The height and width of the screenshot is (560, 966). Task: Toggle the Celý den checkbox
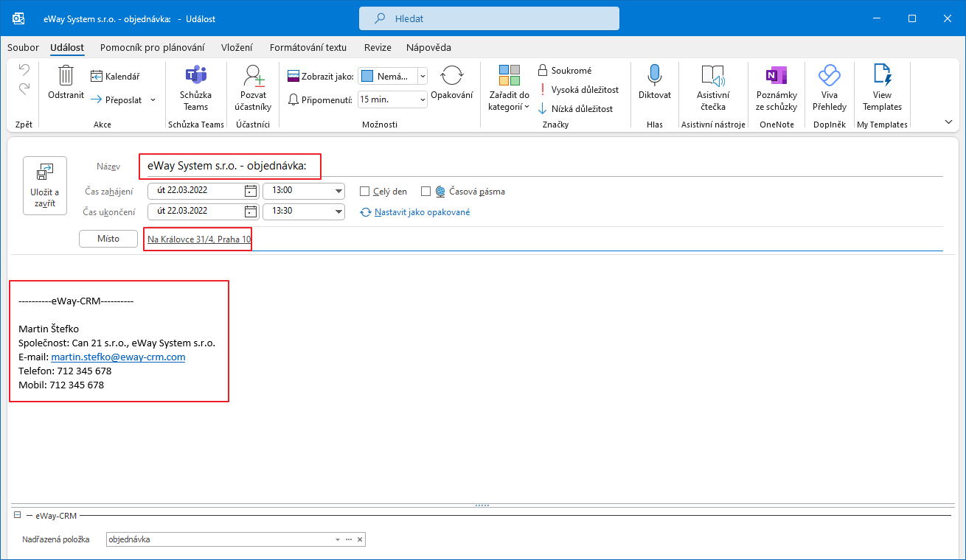(x=364, y=192)
